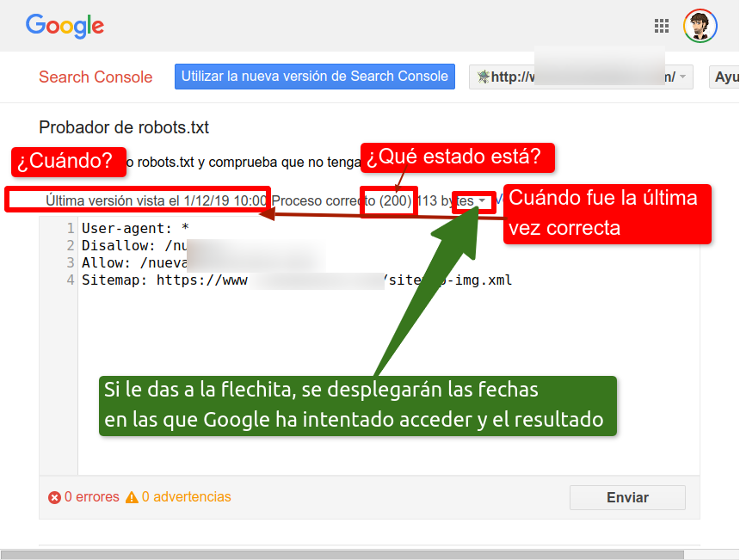Open Search Console home link

click(96, 77)
